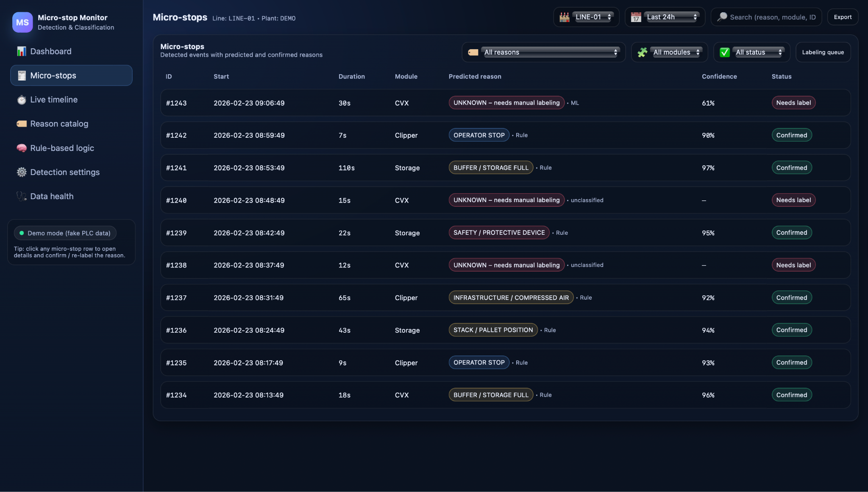Open the LINE-01 line selector dropdown
The height and width of the screenshot is (492, 868).
593,17
